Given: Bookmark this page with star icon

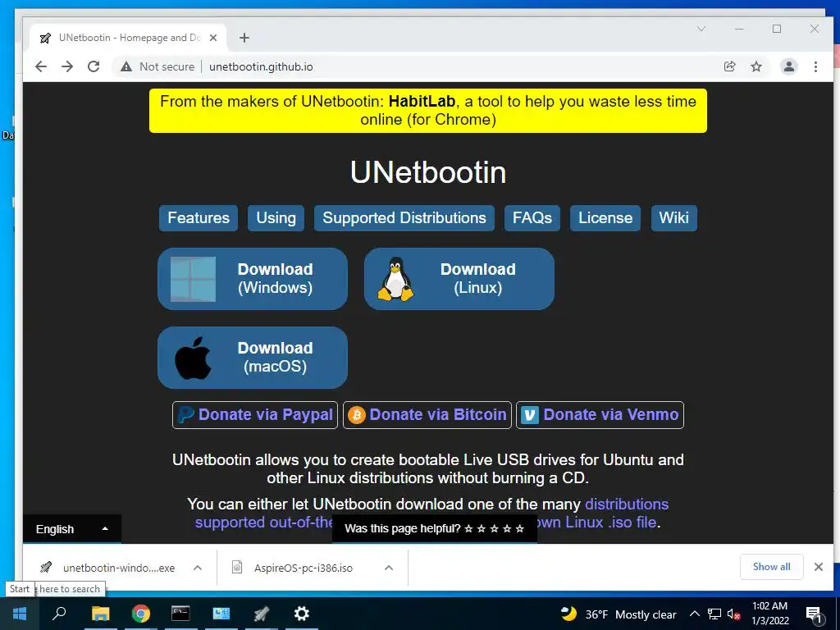Looking at the screenshot, I should pos(756,66).
